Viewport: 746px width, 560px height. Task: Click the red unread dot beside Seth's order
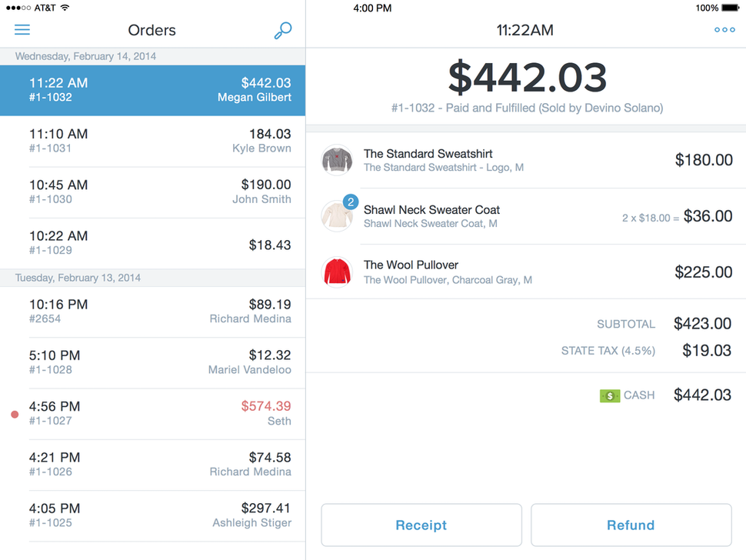tap(14, 414)
